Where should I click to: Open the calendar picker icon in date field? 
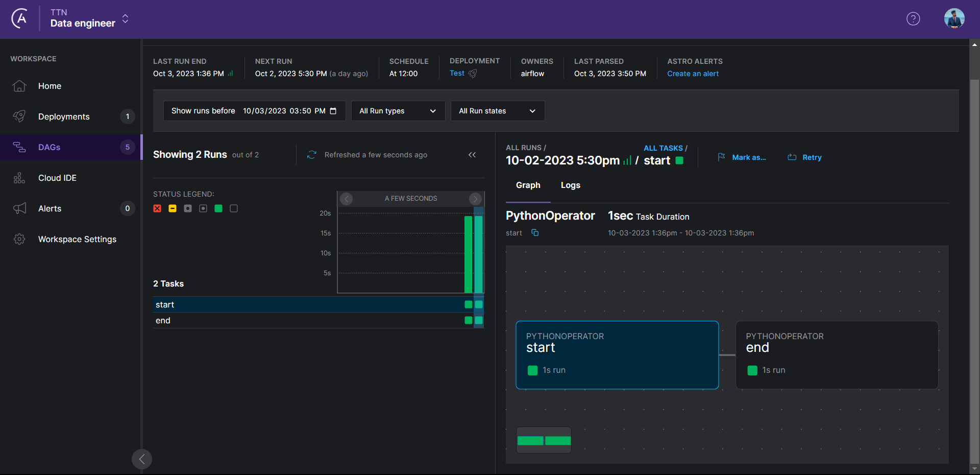pyautogui.click(x=333, y=111)
